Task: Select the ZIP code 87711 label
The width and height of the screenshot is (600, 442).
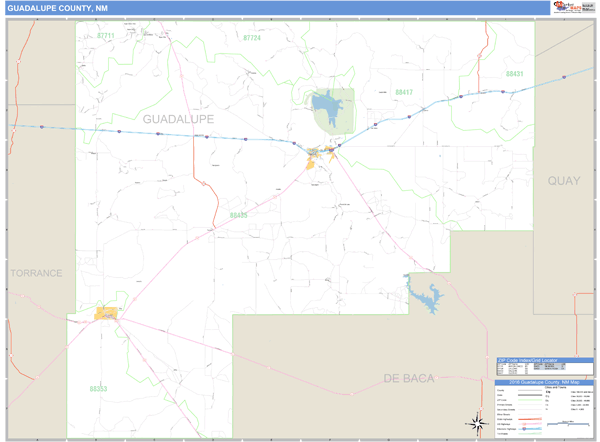Action: [106, 35]
